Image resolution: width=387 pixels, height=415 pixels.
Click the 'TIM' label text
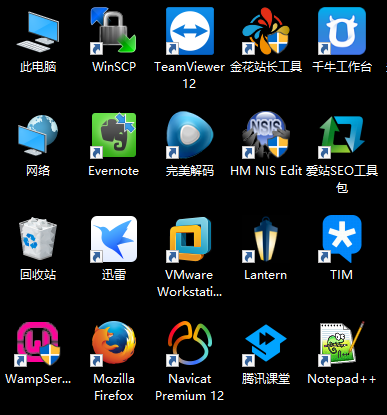click(x=342, y=275)
